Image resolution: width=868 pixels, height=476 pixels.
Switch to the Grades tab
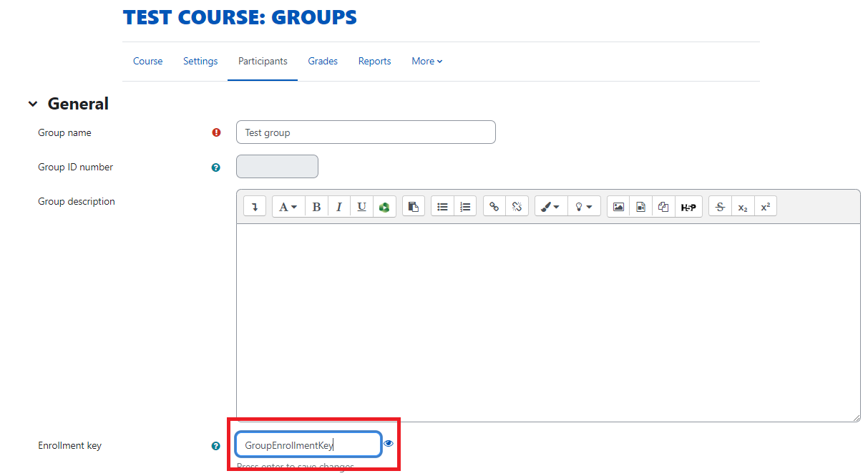(323, 61)
